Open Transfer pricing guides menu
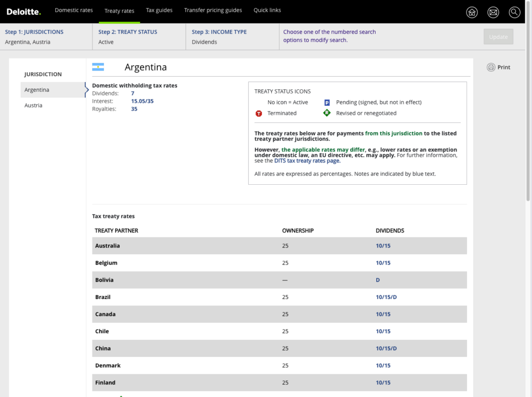The image size is (532, 397). click(213, 10)
